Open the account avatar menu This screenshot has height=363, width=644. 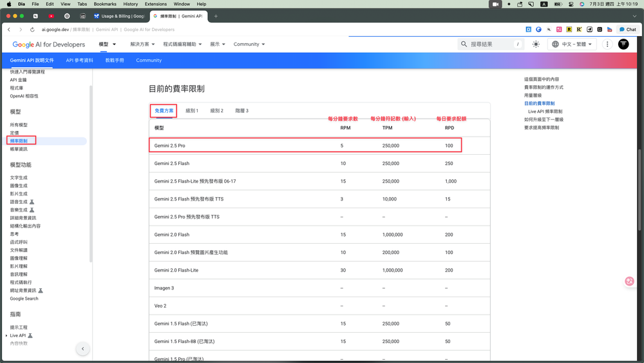click(623, 44)
